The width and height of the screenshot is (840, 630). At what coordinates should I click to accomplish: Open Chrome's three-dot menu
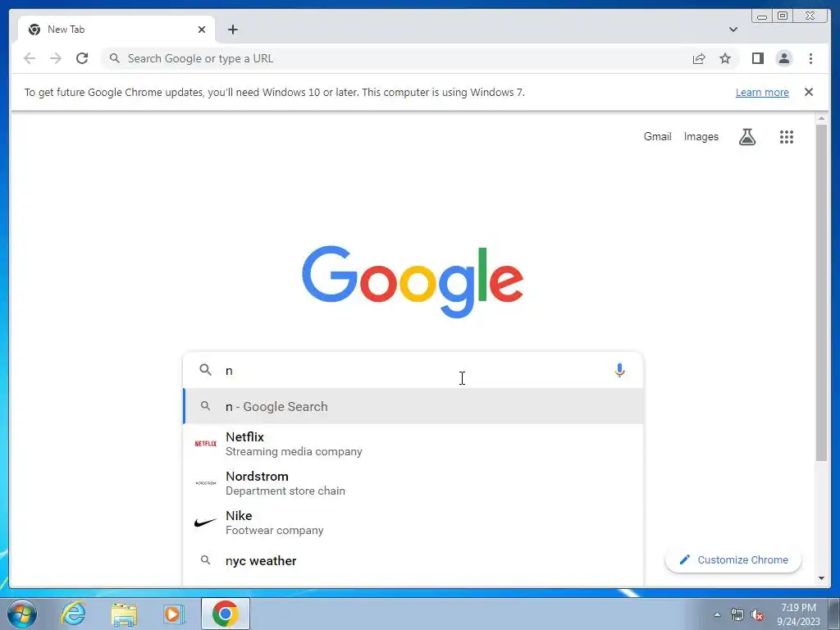810,58
